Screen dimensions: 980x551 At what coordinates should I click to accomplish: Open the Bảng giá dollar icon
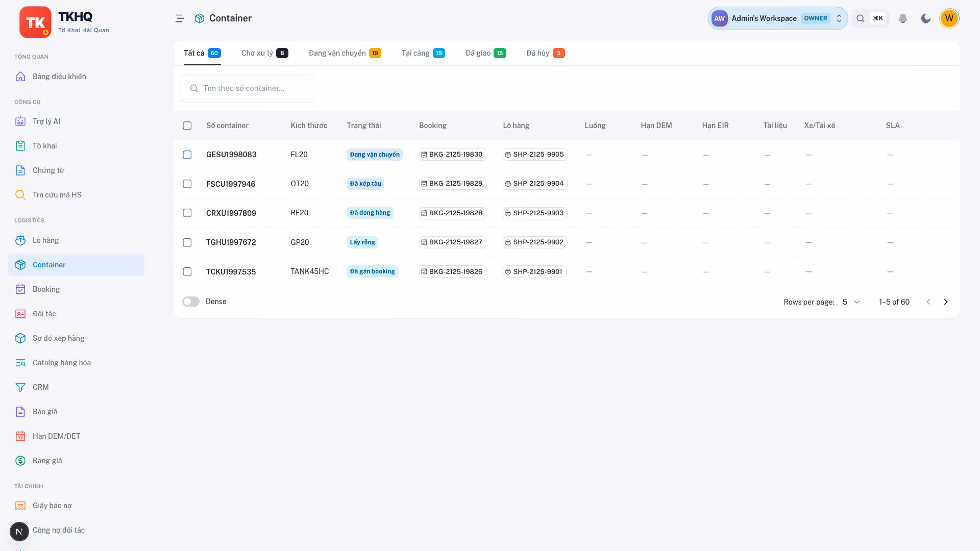pos(20,461)
